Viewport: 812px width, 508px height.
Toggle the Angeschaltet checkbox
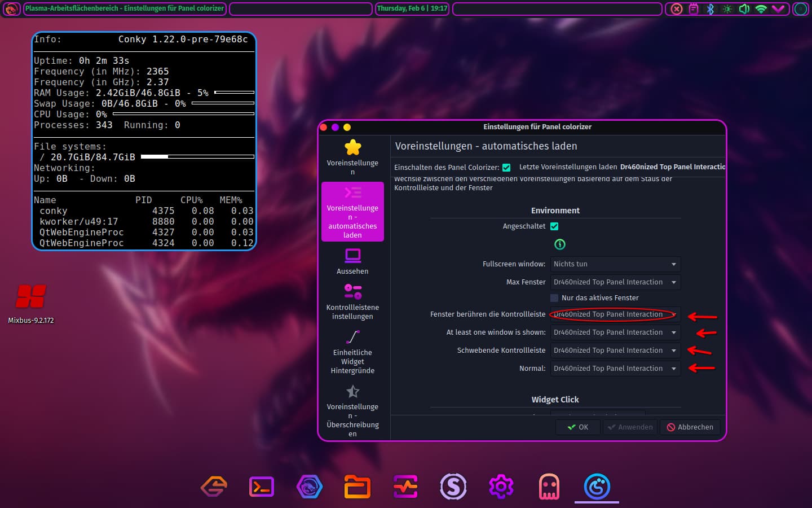tap(554, 226)
